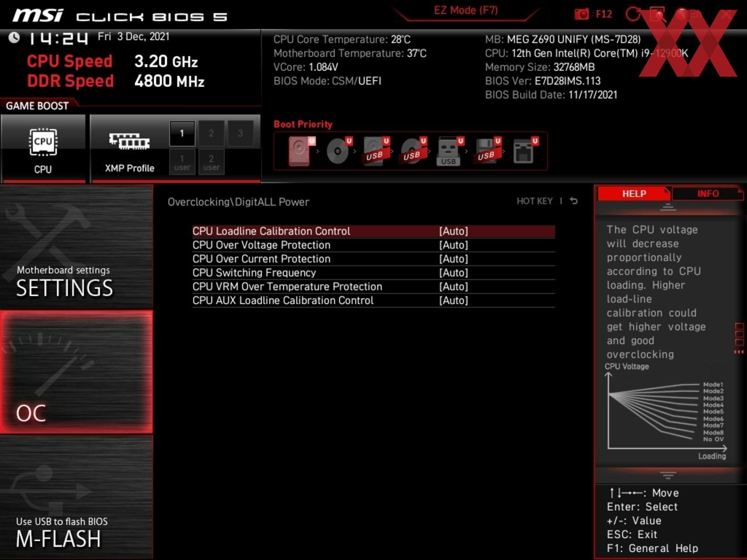Click the clock icon next to time
This screenshot has height=560, width=747.
coord(14,37)
